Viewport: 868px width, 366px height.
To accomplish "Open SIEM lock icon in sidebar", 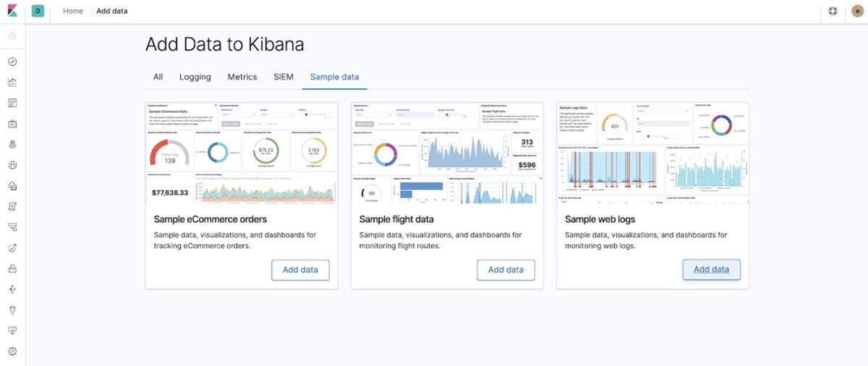I will (12, 268).
